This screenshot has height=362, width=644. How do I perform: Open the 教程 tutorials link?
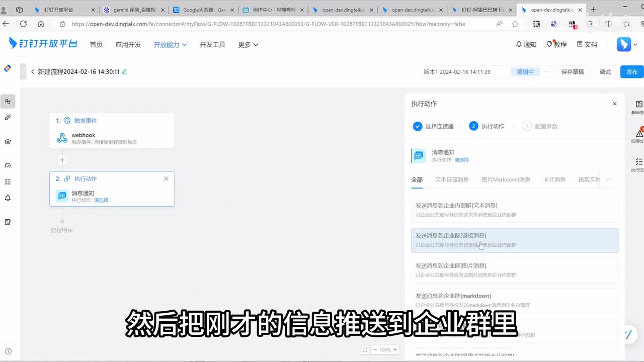556,44
